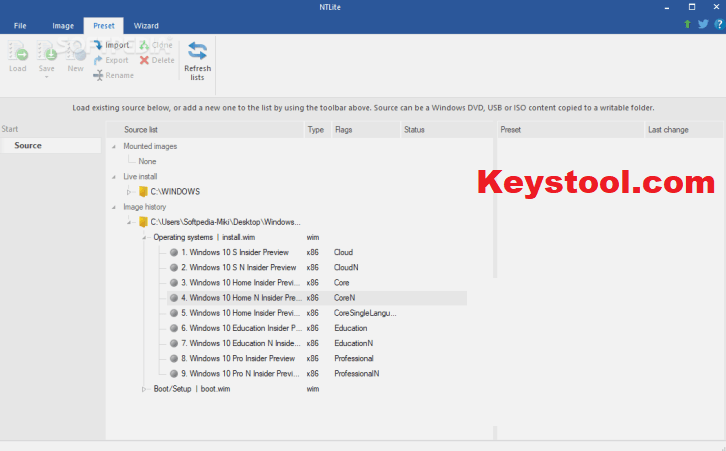Expand the C:\WINDOWS live install node
726x451 pixels.
pyautogui.click(x=129, y=192)
